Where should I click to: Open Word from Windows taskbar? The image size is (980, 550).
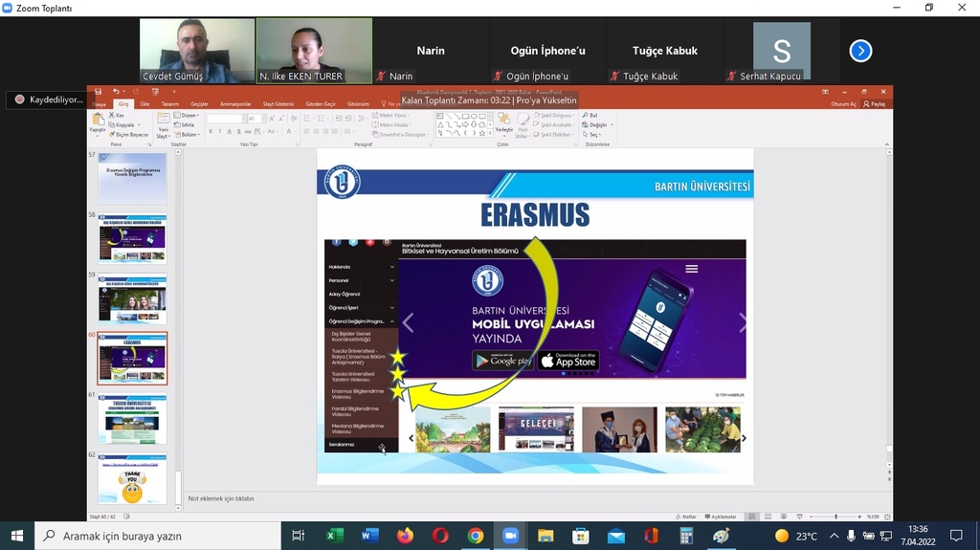(x=369, y=536)
